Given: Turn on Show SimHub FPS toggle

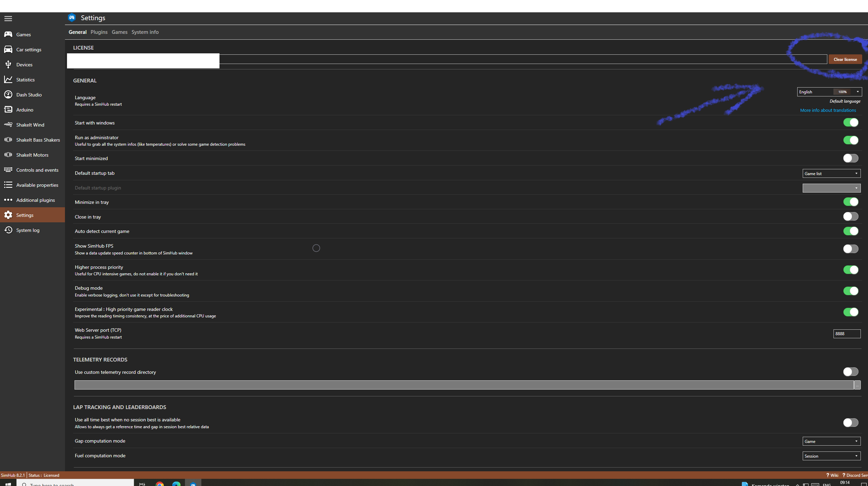Looking at the screenshot, I should [x=850, y=249].
